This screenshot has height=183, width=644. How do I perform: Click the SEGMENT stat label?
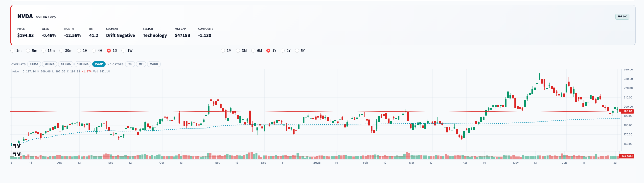(112, 29)
